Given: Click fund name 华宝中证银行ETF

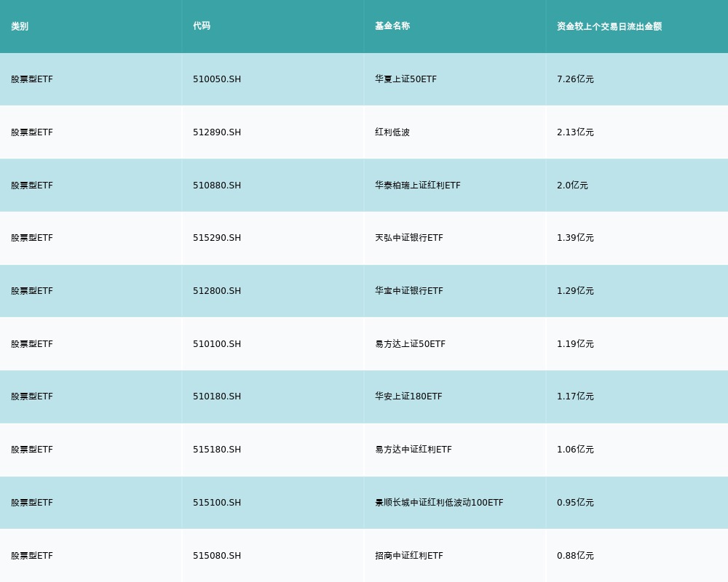Looking at the screenshot, I should 409,291.
